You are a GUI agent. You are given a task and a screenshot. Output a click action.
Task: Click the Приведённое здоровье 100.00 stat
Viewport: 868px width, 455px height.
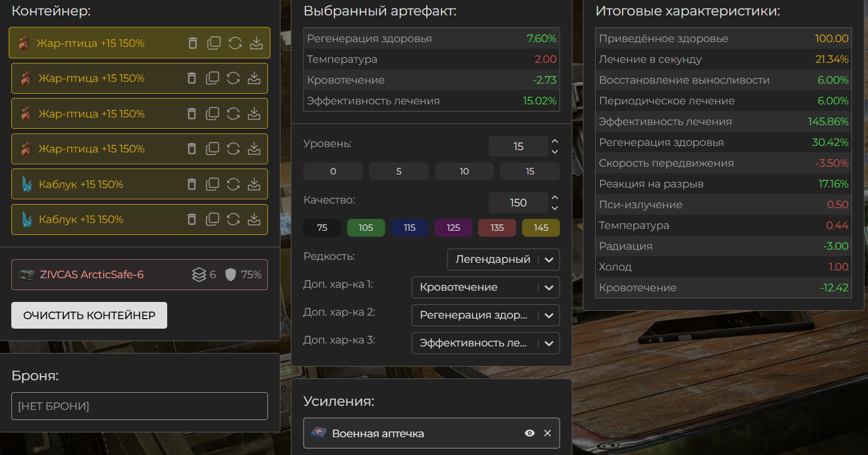pyautogui.click(x=723, y=39)
